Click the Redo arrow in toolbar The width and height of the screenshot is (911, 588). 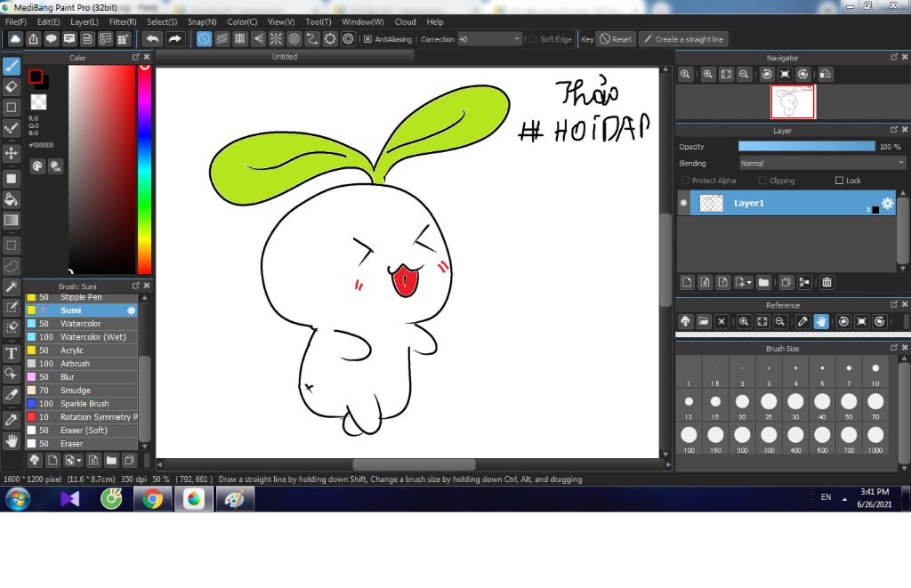pos(174,39)
